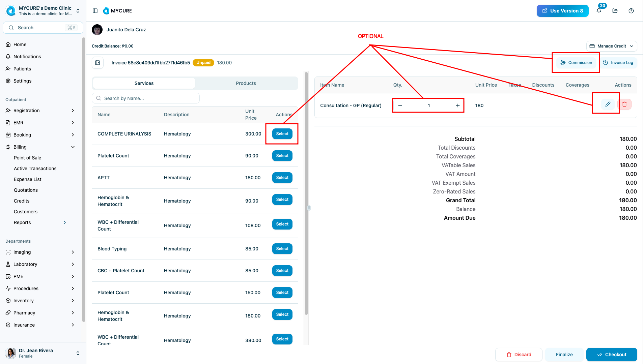
Task: Open the folder icon in top bar
Action: coord(615,11)
